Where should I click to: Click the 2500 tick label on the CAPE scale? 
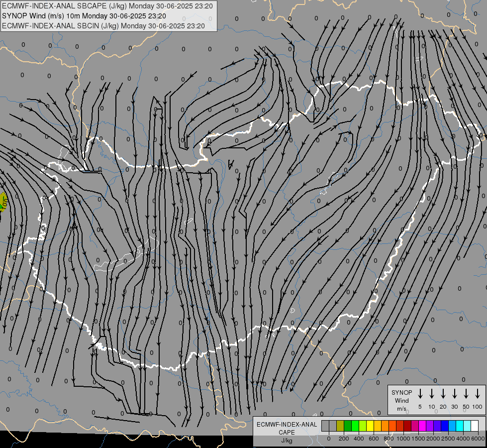[448, 439]
